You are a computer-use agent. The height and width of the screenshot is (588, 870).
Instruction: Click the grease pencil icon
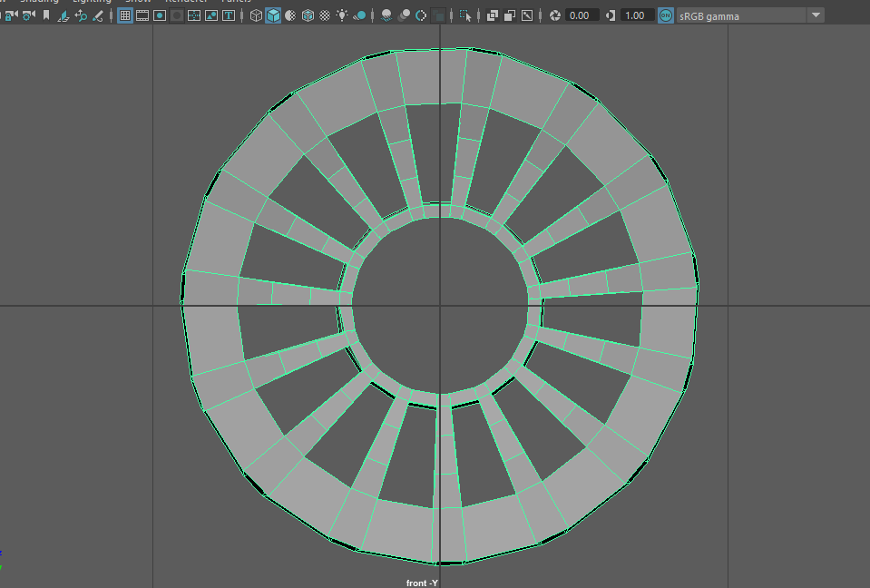tap(97, 15)
